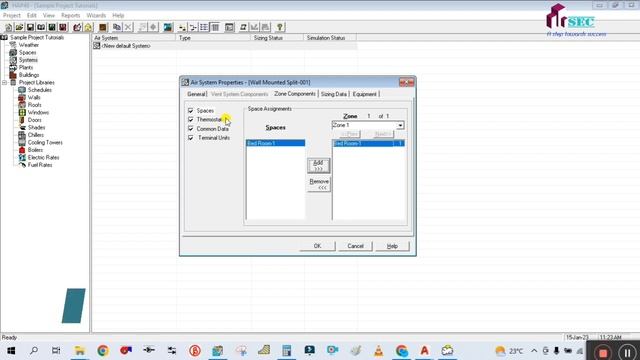Select the Systems icon in project tree
640x360 pixels.
(13, 60)
